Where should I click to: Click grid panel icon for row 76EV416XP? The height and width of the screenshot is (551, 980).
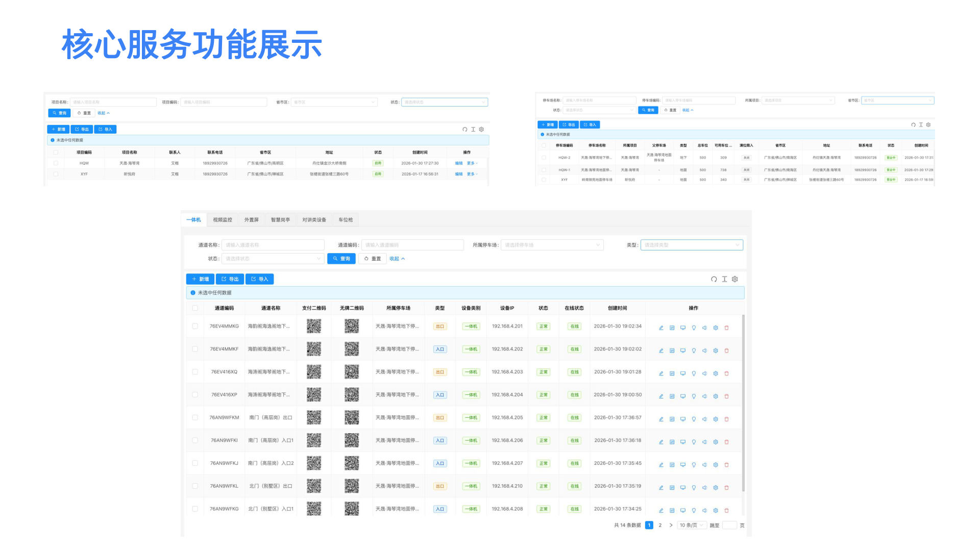coord(672,396)
